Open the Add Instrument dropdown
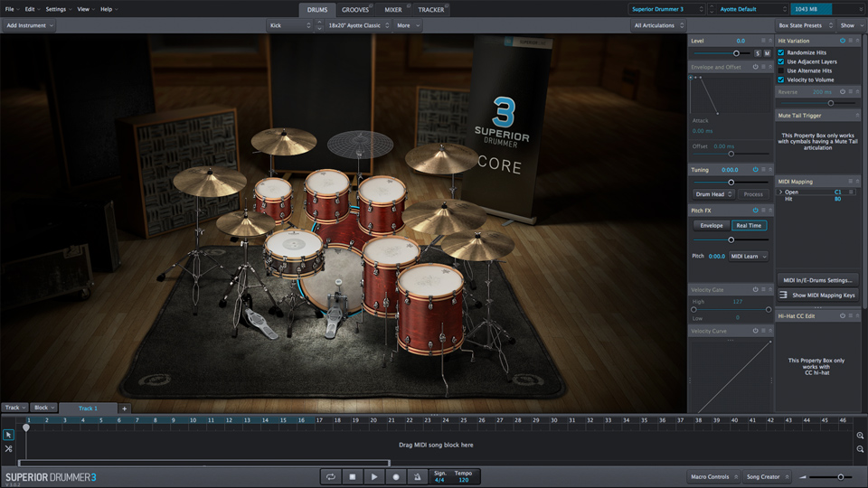 click(x=29, y=25)
